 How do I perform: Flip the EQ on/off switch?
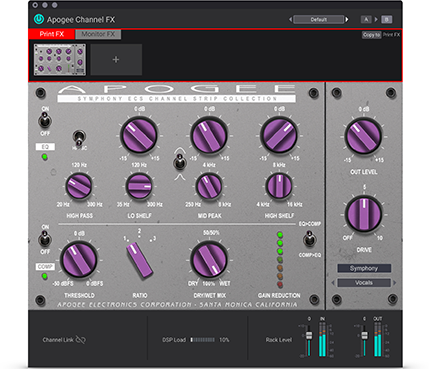(x=44, y=120)
